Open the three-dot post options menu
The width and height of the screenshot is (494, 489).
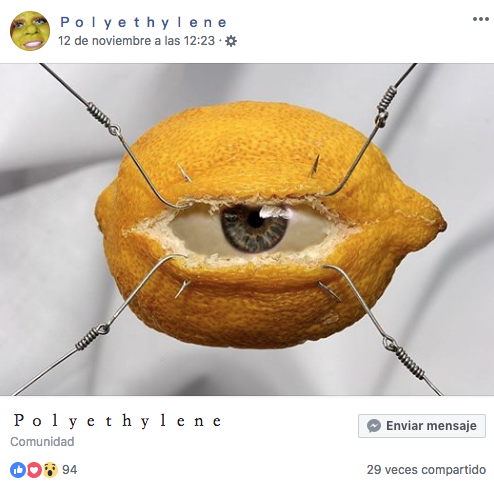click(481, 19)
